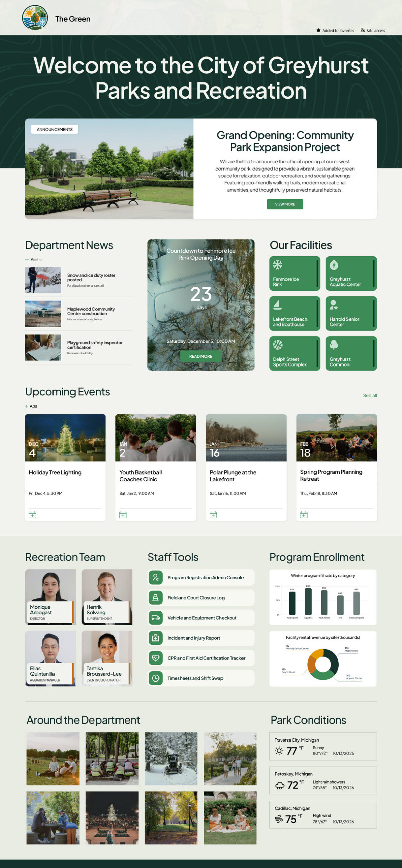The width and height of the screenshot is (402, 868).
Task: Click CPR Certification Tracker heart icon
Action: [155, 658]
